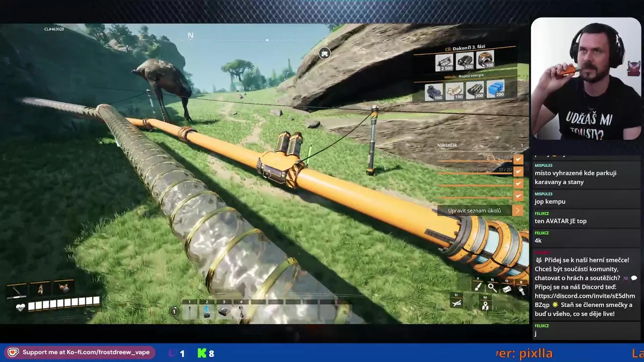
Task: Click the Ko-fi cup icon
Action: (x=13, y=352)
